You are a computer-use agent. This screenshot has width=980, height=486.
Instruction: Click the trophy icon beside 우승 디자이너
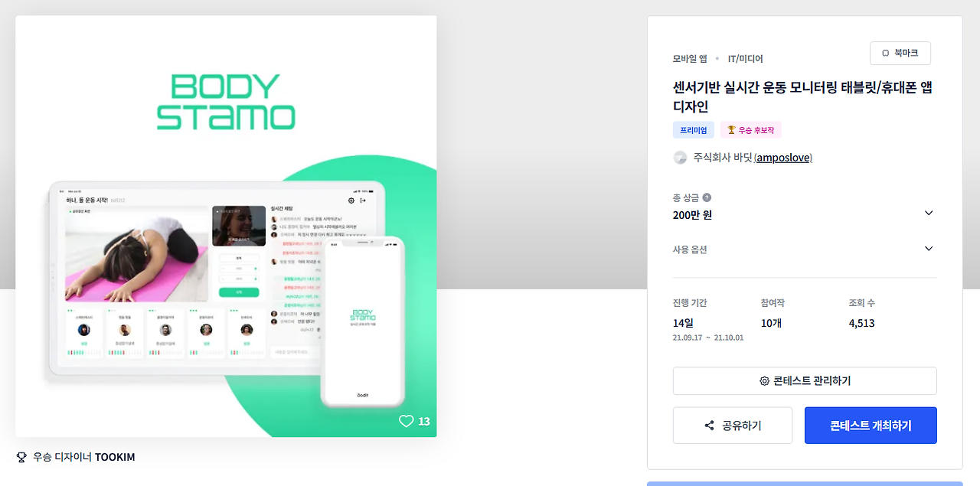[x=21, y=457]
